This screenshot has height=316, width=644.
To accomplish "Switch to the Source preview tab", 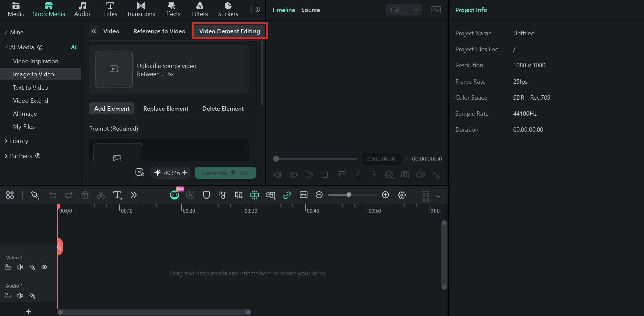I will [x=310, y=10].
